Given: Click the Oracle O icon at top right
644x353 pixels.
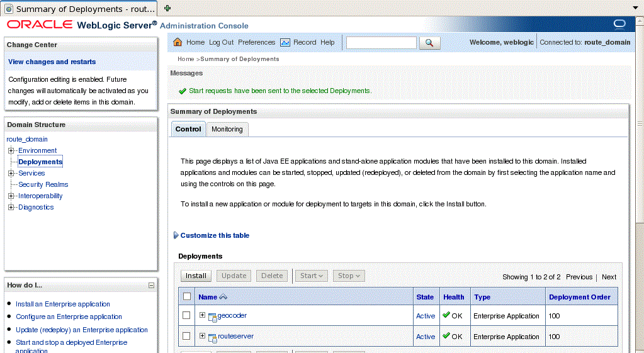Looking at the screenshot, I should pos(619,24).
